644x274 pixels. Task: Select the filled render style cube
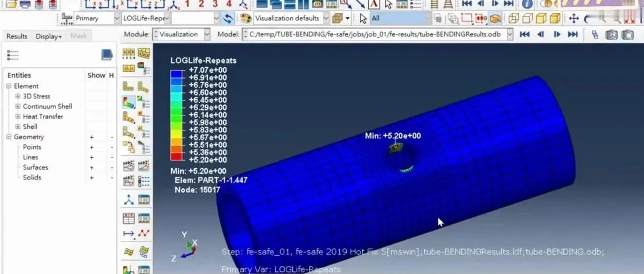pos(540,18)
